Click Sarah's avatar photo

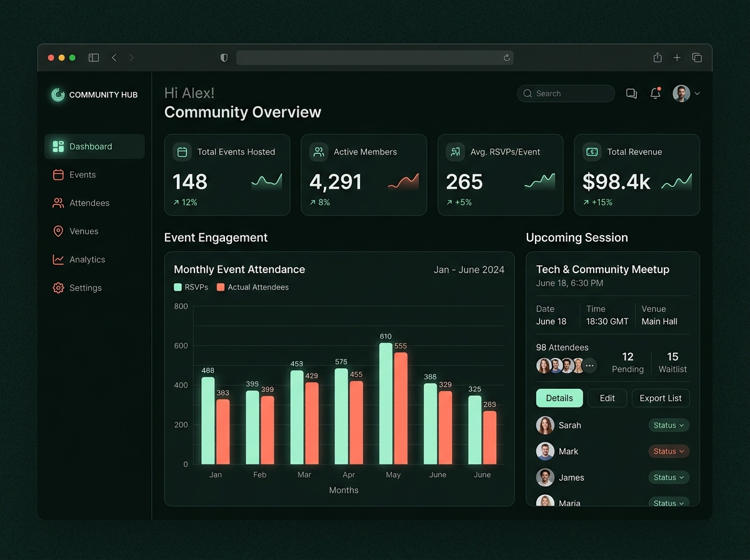click(545, 425)
